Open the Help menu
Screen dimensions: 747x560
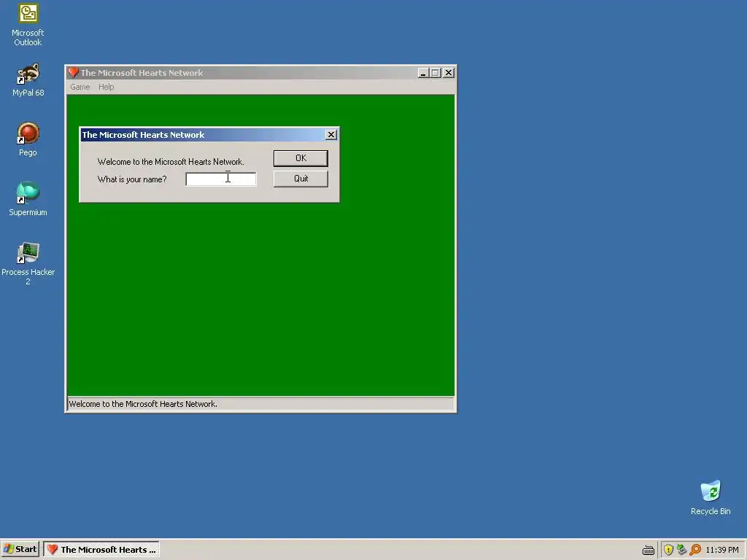[106, 87]
